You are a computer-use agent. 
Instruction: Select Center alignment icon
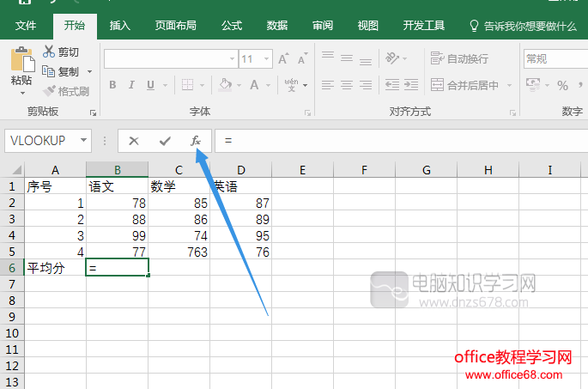(x=347, y=85)
